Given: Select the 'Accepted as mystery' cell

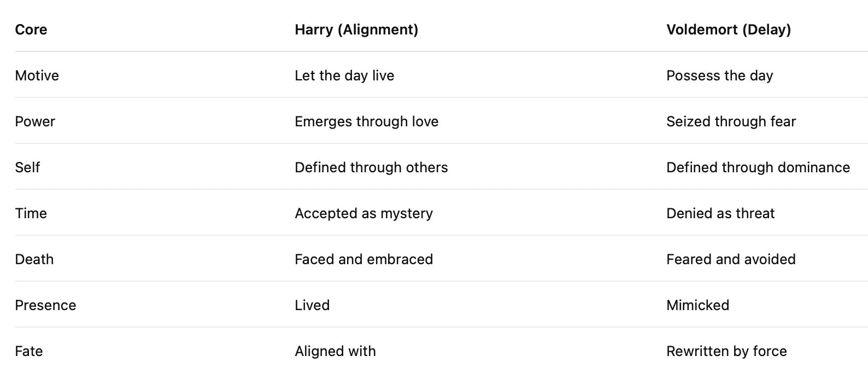Looking at the screenshot, I should coord(363,213).
